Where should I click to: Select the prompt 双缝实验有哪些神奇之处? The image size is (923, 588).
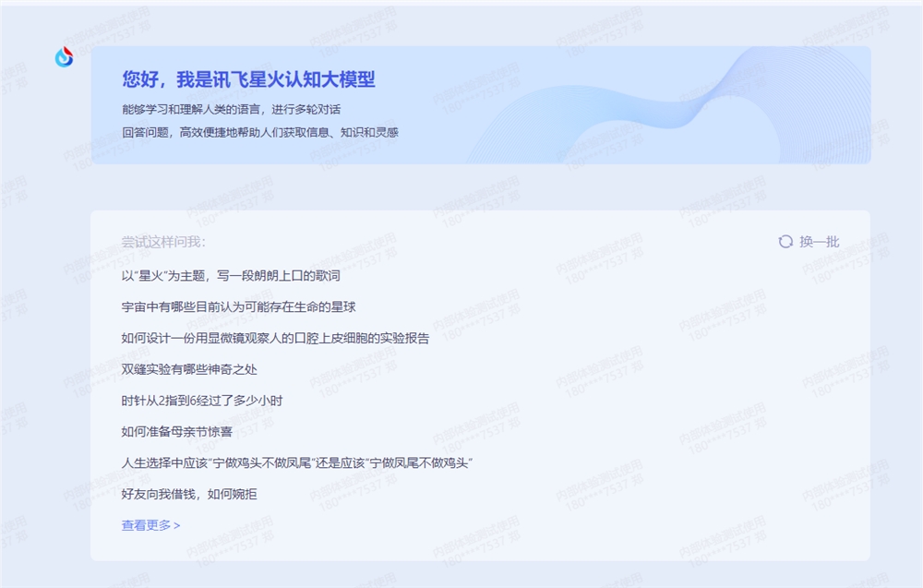point(189,369)
